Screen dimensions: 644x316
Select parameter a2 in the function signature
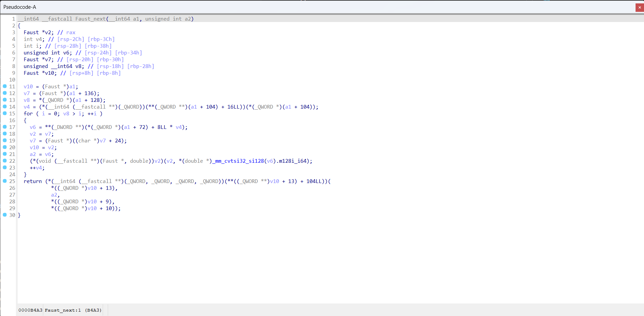click(x=188, y=19)
